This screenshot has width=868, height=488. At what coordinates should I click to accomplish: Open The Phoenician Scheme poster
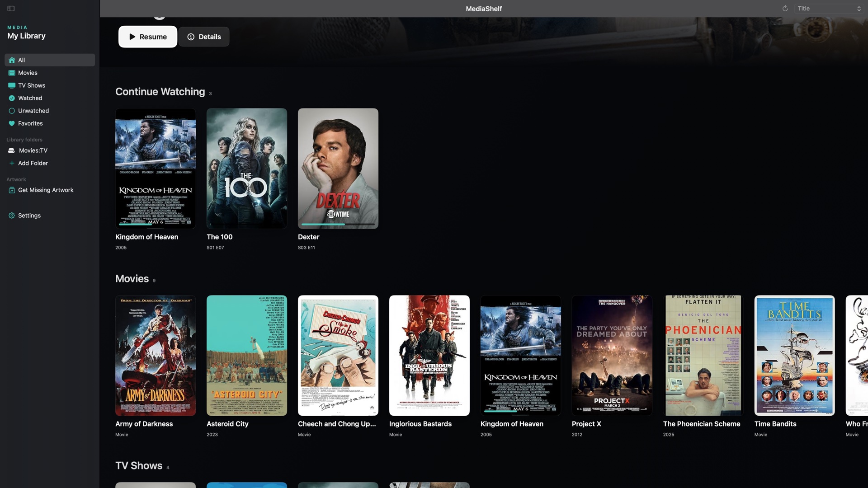[703, 356]
